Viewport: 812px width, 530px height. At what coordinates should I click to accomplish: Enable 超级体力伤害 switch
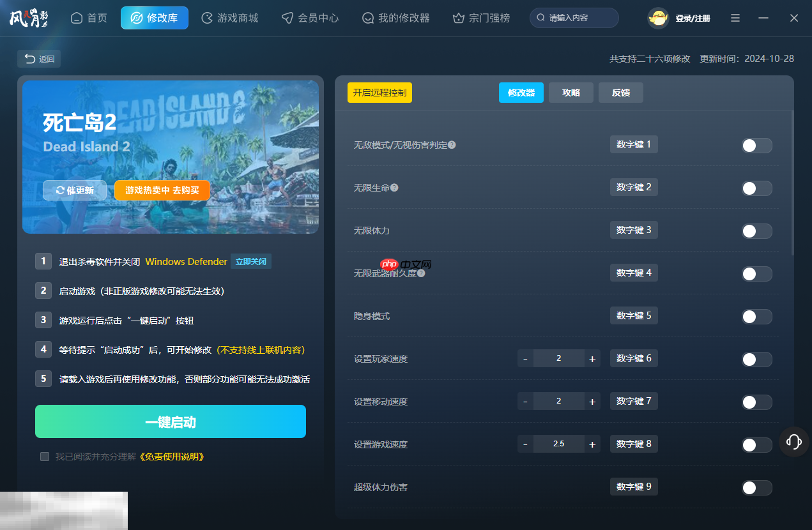[756, 488]
